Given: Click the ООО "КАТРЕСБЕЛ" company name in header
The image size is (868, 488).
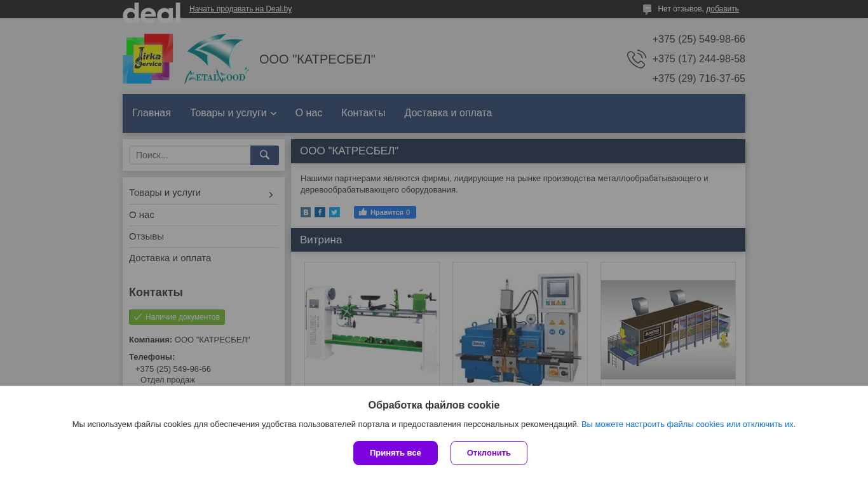Looking at the screenshot, I should coord(317,59).
